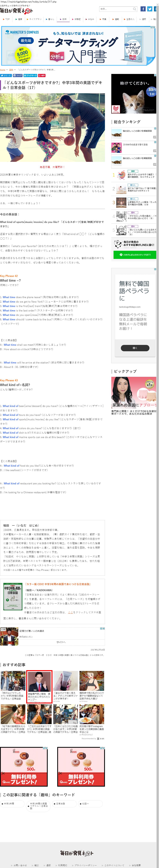Image resolution: width=159 pixels, height=868 pixels.
Task: Click the 開く button in Korean ad
Action: [x=135, y=348]
